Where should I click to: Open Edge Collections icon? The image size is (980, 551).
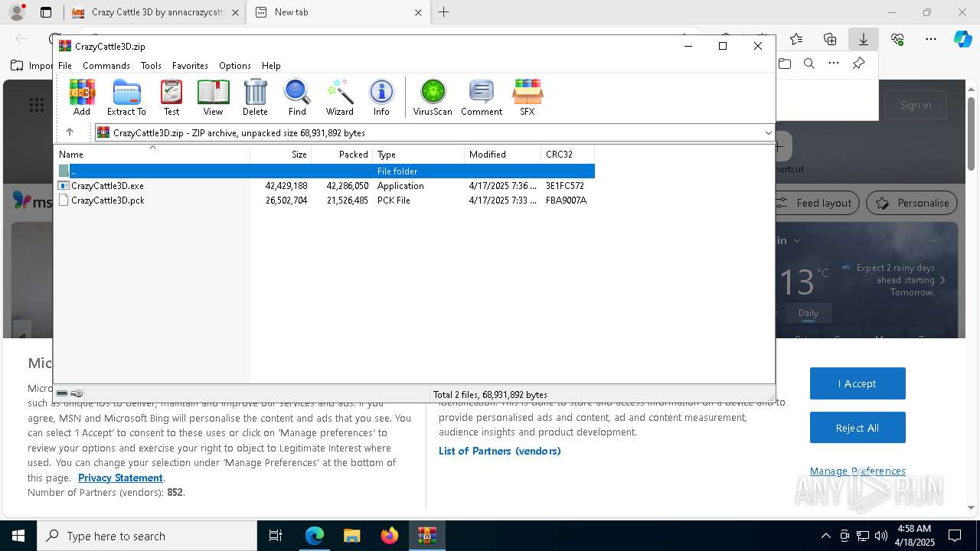click(x=830, y=39)
